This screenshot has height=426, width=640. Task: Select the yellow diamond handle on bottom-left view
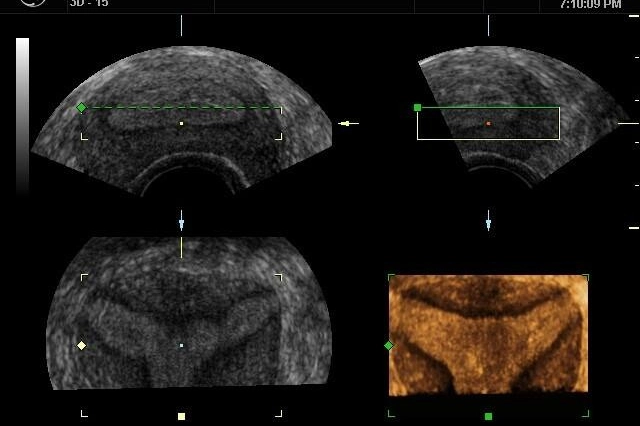pyautogui.click(x=82, y=345)
